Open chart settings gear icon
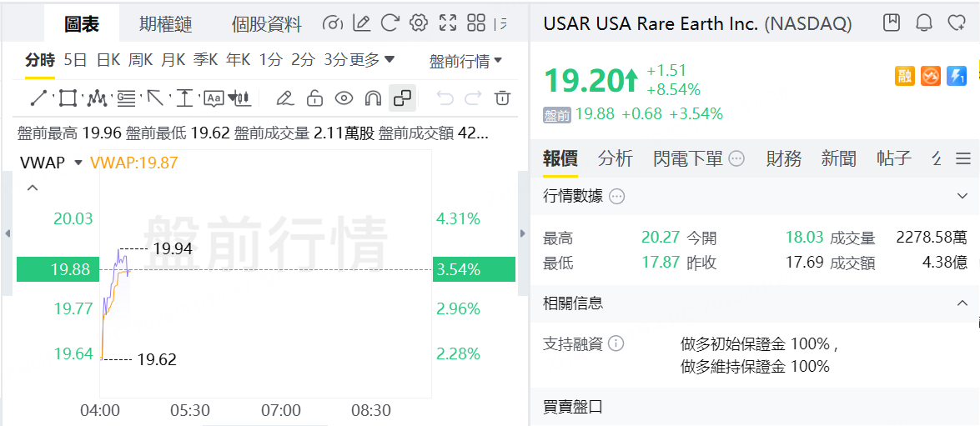This screenshot has width=980, height=426. pyautogui.click(x=418, y=23)
